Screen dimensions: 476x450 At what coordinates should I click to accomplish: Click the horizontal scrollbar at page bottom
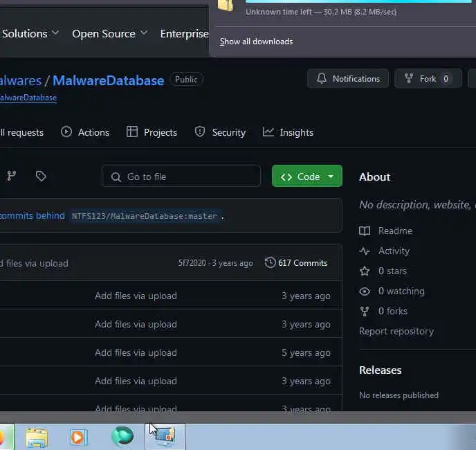238,416
